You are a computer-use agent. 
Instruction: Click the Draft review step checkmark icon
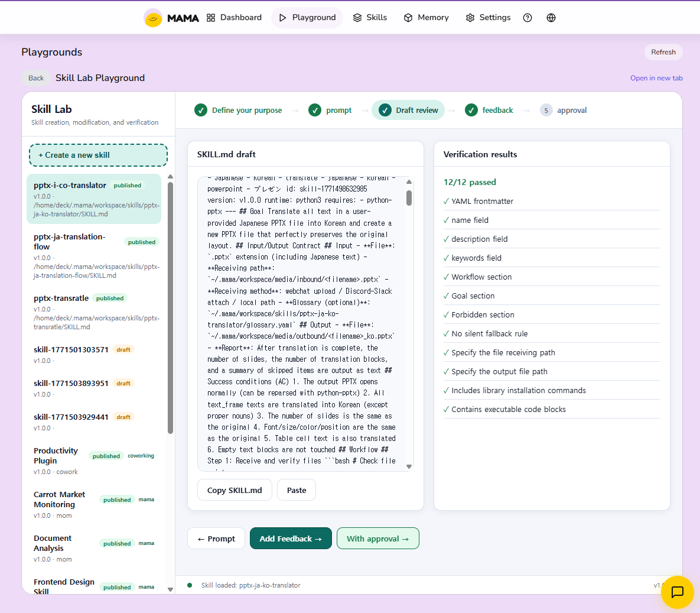pyautogui.click(x=385, y=111)
